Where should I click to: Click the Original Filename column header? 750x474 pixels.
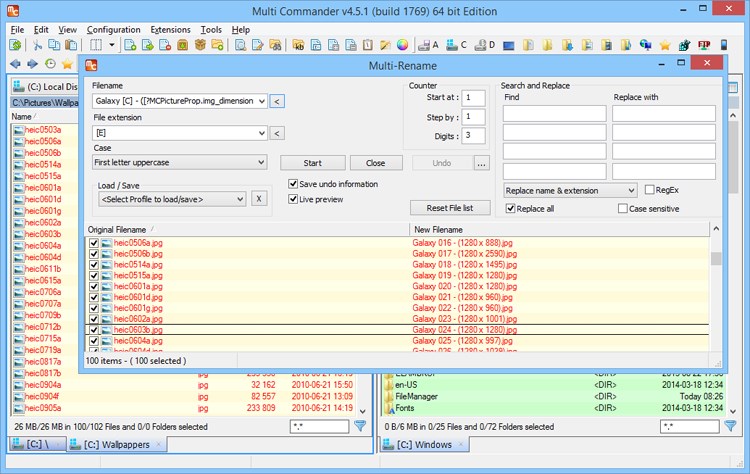coord(247,230)
